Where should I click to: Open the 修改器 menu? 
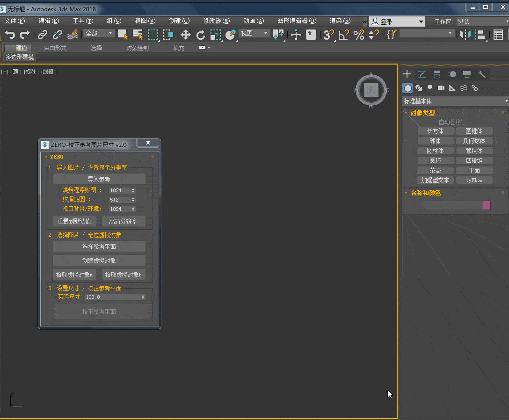click(216, 21)
